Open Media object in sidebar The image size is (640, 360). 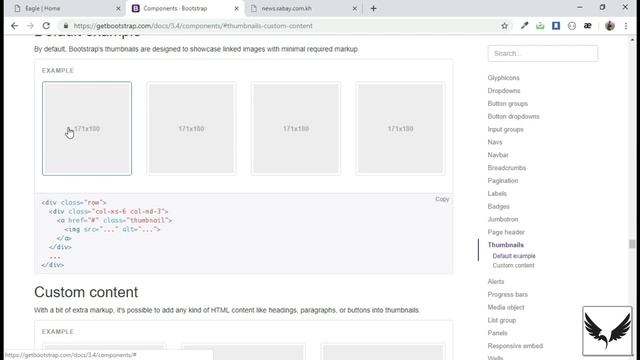click(x=506, y=307)
